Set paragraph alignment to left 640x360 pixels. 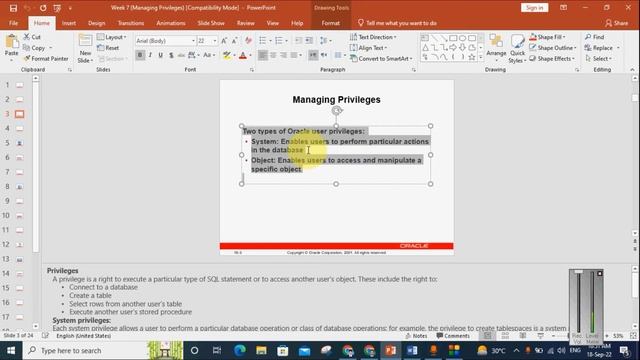[x=263, y=55]
